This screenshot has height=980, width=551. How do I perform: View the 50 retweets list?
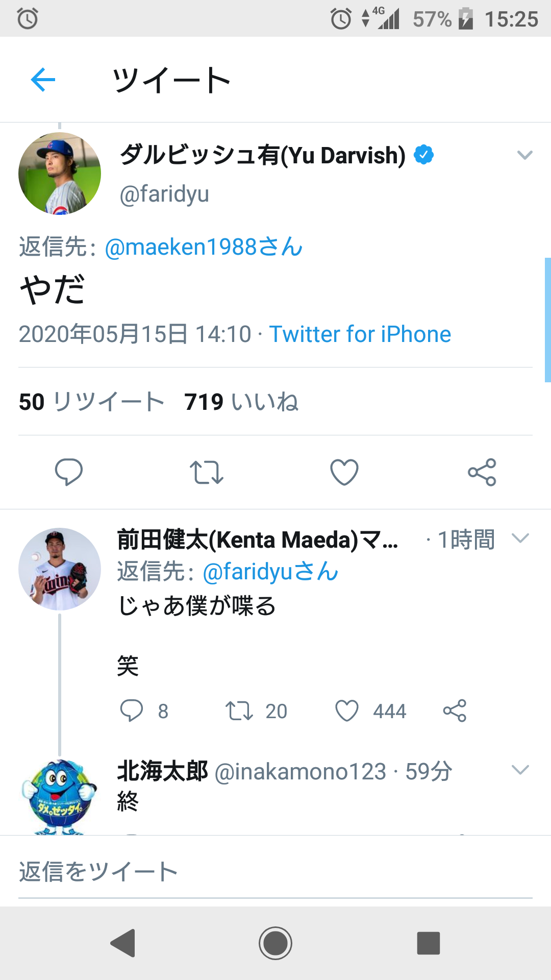[92, 402]
